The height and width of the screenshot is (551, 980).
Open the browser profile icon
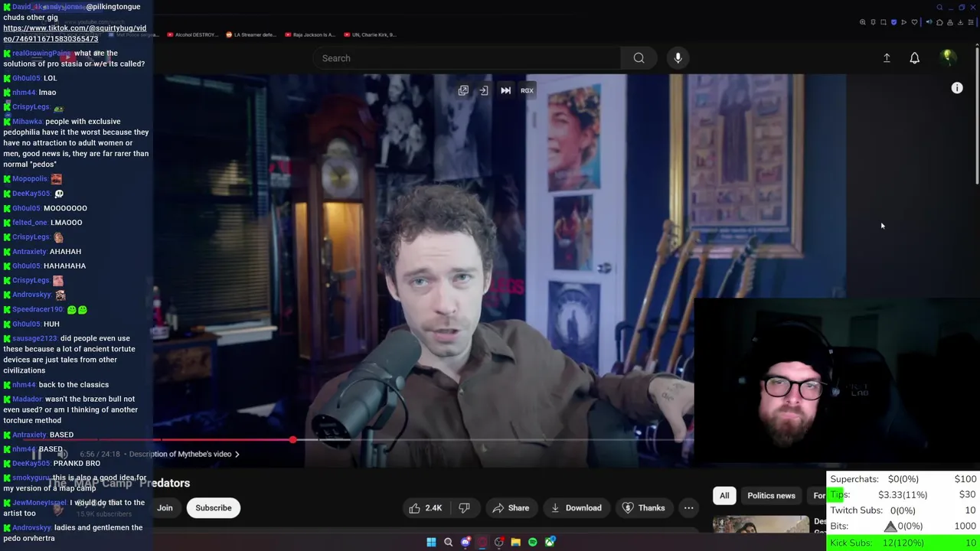(x=950, y=22)
